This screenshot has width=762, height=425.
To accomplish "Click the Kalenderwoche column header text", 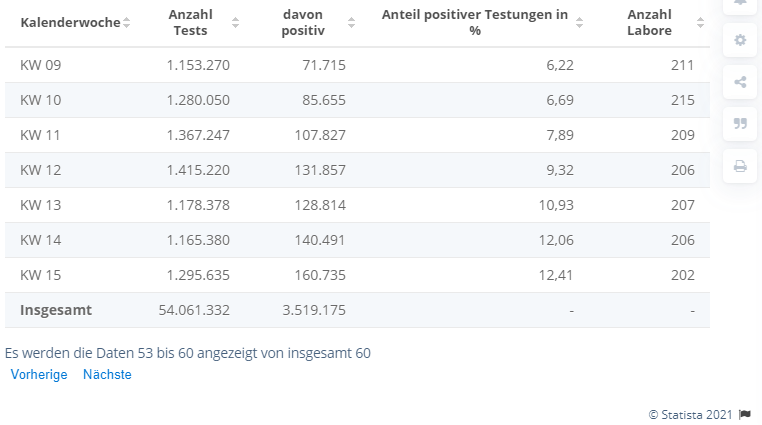I will [70, 22].
